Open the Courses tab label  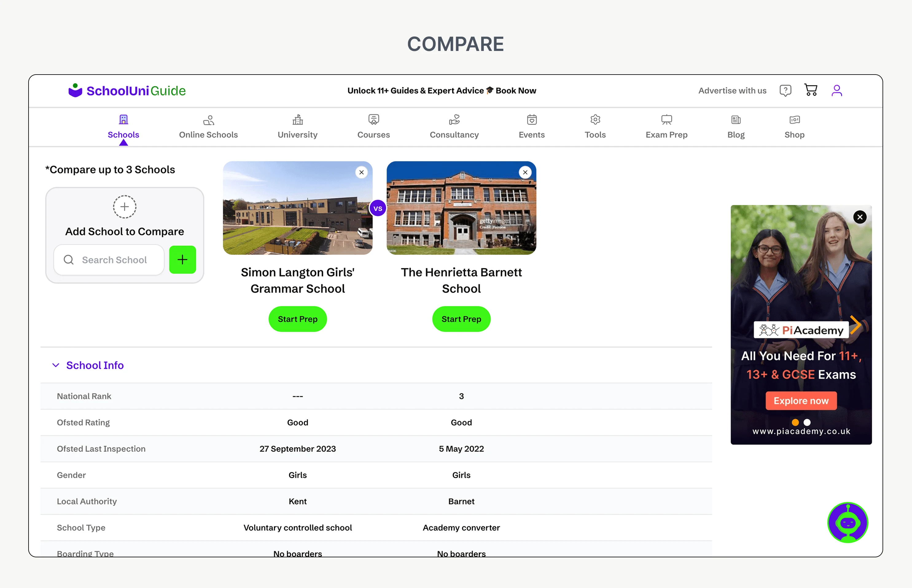[374, 135]
